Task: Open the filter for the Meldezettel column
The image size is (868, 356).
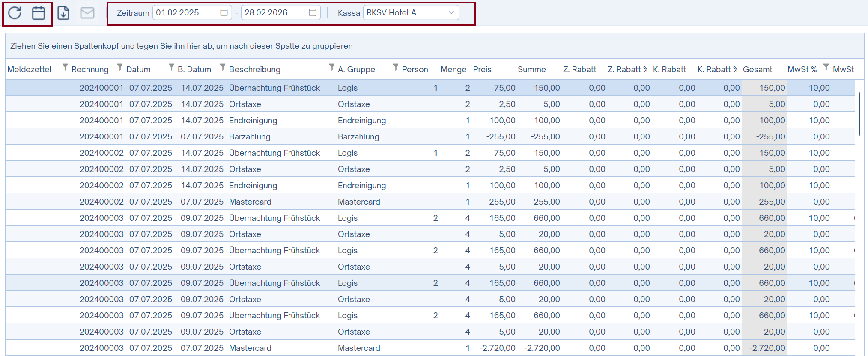Action: (65, 67)
